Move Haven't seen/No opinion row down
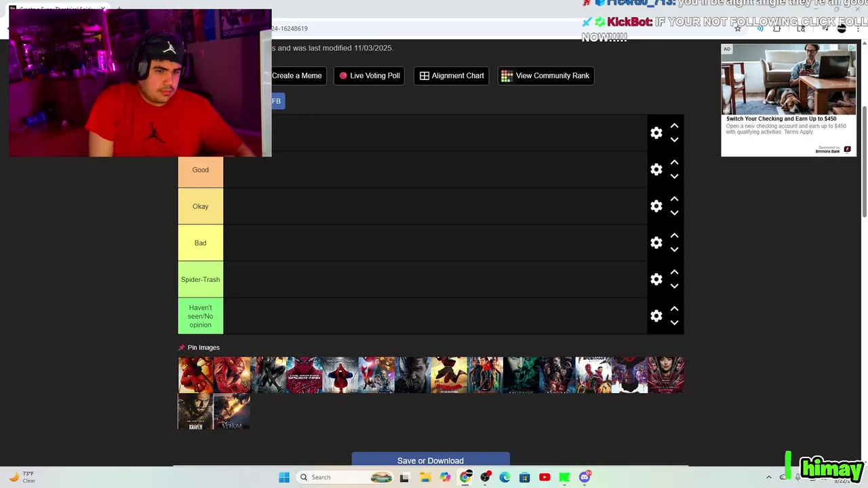Viewport: 868px width, 488px height. point(674,323)
